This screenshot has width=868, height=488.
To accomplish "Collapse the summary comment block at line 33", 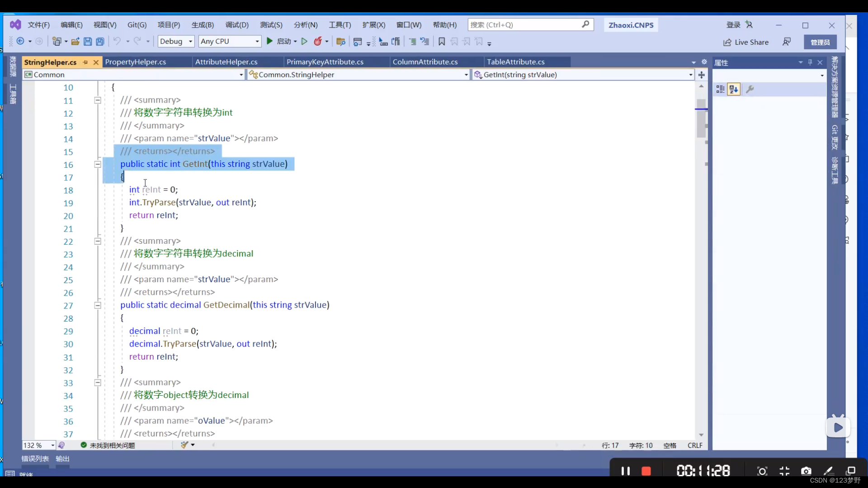I will (97, 383).
